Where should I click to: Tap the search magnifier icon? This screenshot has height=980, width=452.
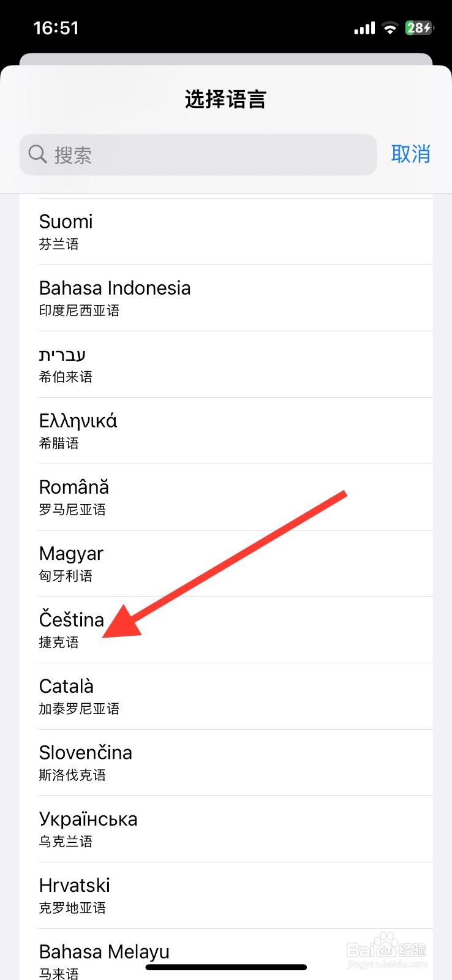(38, 154)
